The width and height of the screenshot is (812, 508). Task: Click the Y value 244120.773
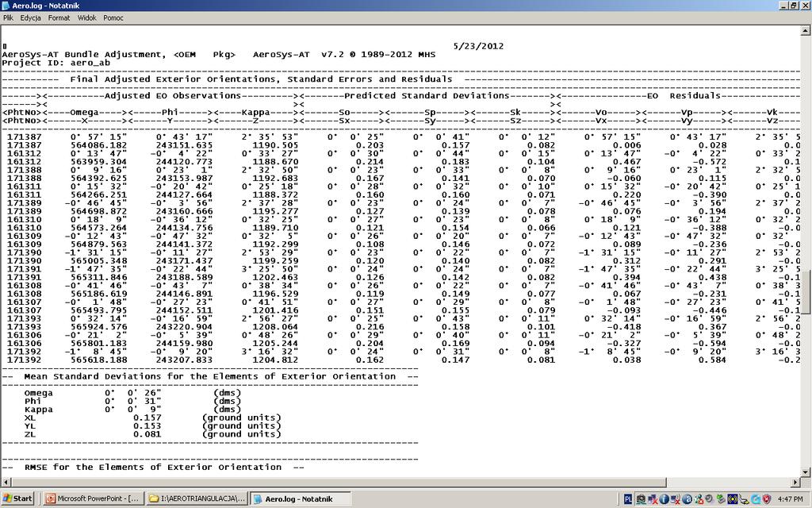184,162
